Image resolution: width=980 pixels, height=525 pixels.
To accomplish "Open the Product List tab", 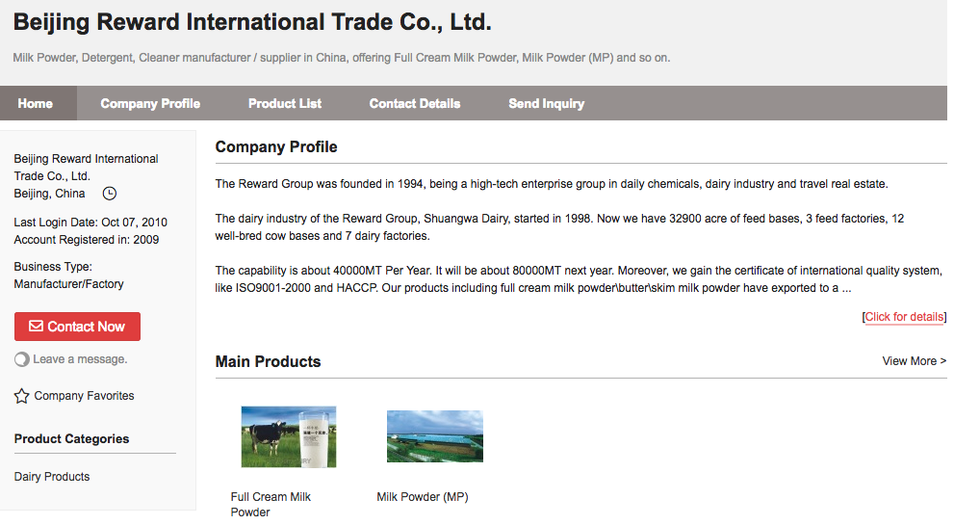I will (x=285, y=103).
